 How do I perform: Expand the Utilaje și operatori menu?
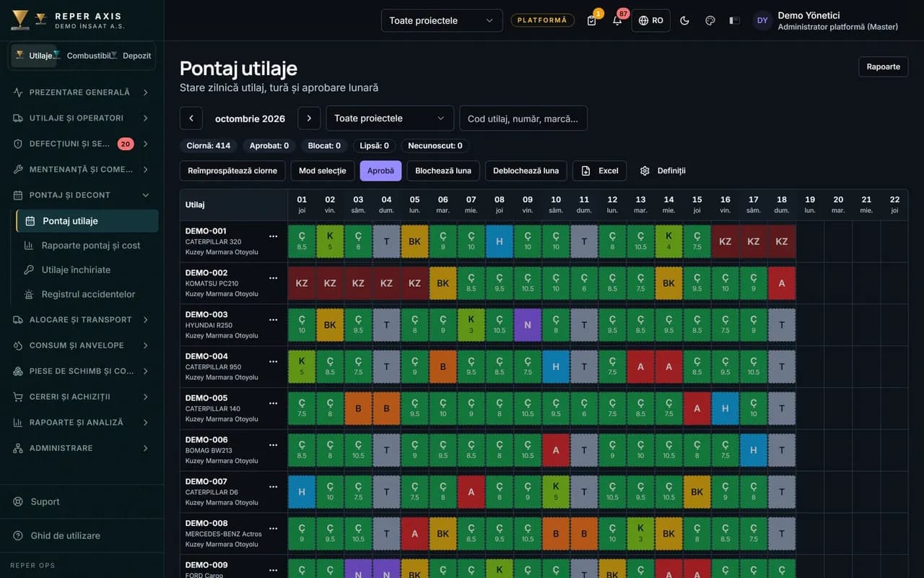tap(82, 118)
